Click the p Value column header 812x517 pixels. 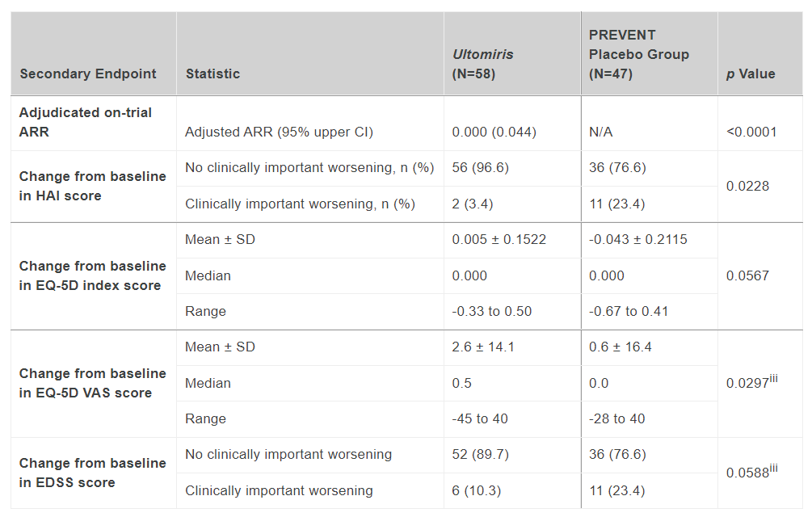pos(751,74)
